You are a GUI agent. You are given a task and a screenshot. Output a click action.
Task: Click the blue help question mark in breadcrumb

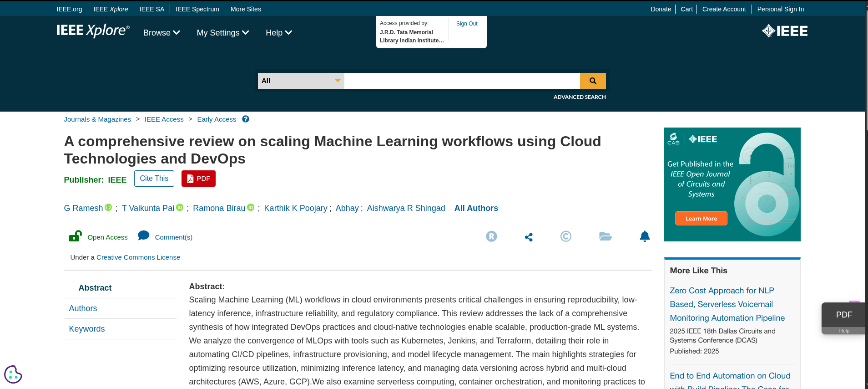[x=246, y=119]
